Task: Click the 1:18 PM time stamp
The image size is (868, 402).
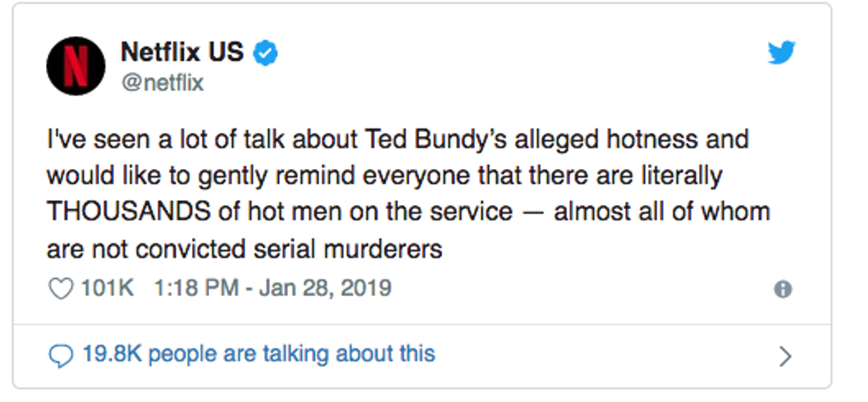Action: (193, 290)
